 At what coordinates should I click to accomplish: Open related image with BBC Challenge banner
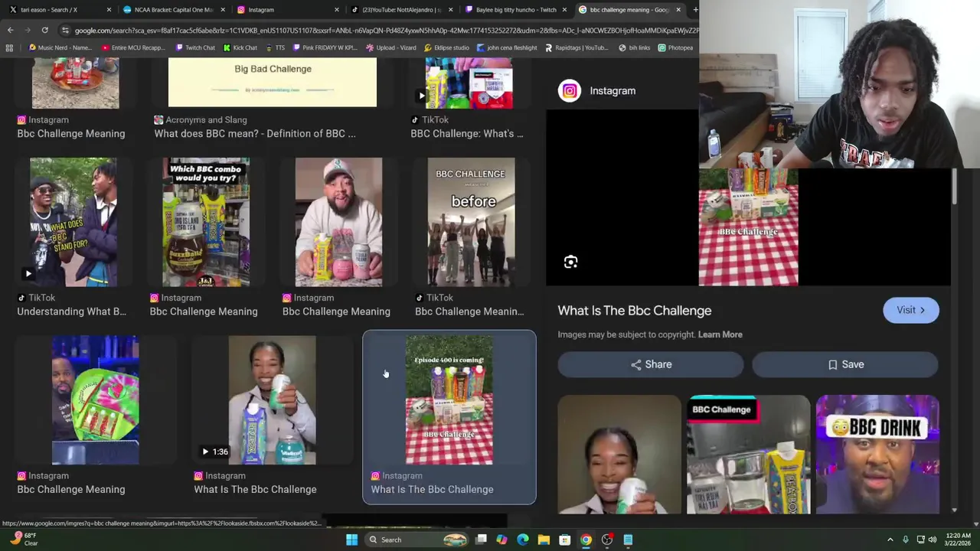(x=748, y=455)
